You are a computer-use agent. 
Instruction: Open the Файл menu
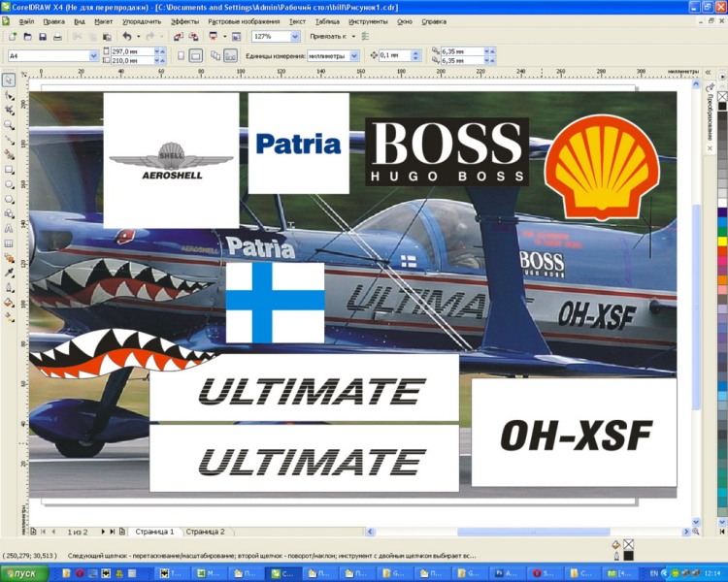pyautogui.click(x=26, y=21)
